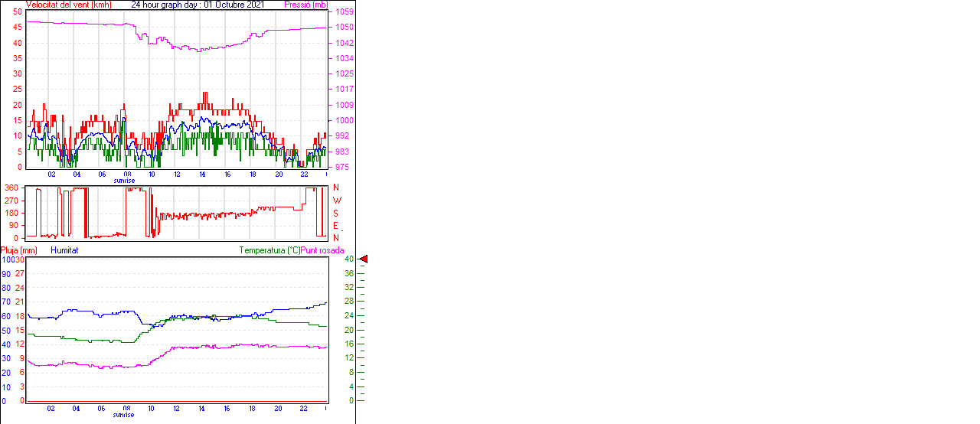Click the red triangle marker beside temperature scale
This screenshot has width=980, height=424.
click(364, 259)
